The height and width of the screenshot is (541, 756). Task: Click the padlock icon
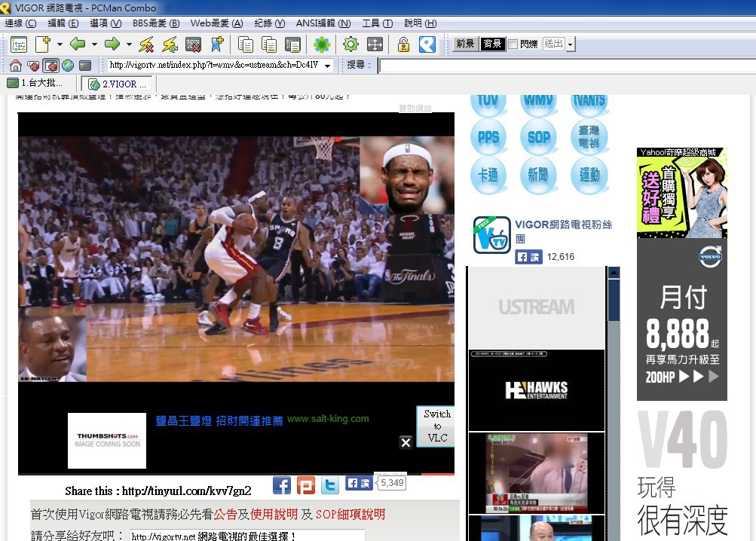403,45
